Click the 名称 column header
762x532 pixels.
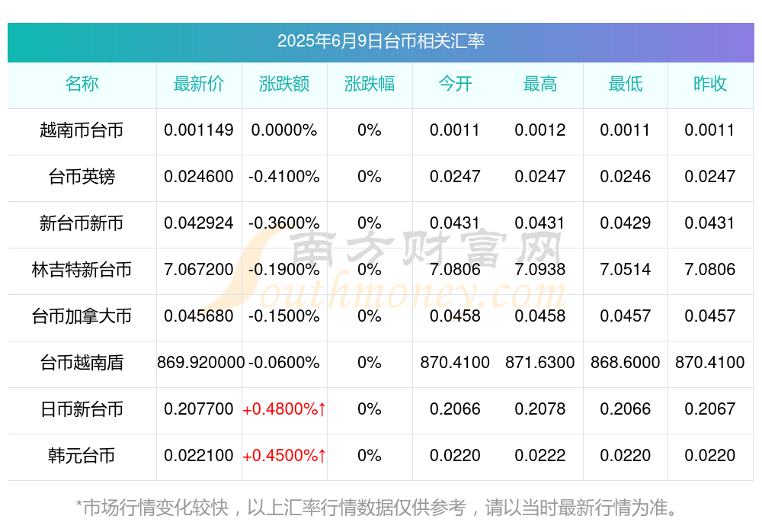pos(82,84)
